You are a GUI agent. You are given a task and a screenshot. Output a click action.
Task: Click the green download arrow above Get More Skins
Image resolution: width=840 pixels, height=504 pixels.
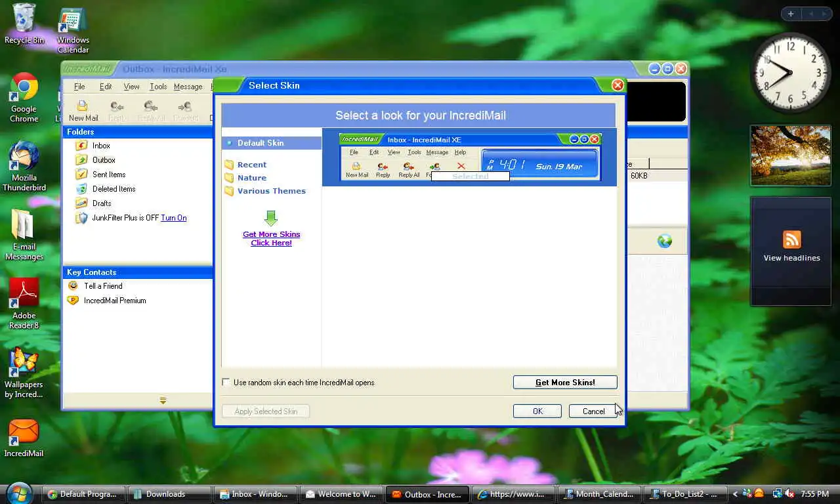pyautogui.click(x=271, y=218)
